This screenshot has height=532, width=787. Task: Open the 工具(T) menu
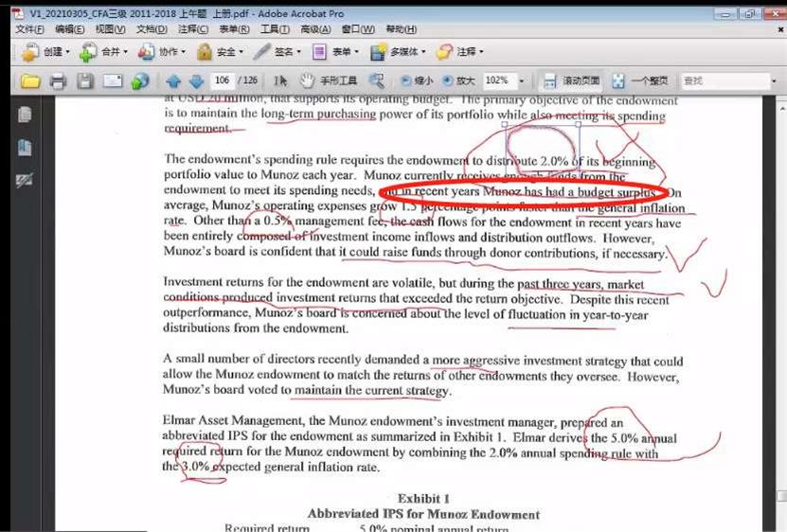tap(275, 29)
